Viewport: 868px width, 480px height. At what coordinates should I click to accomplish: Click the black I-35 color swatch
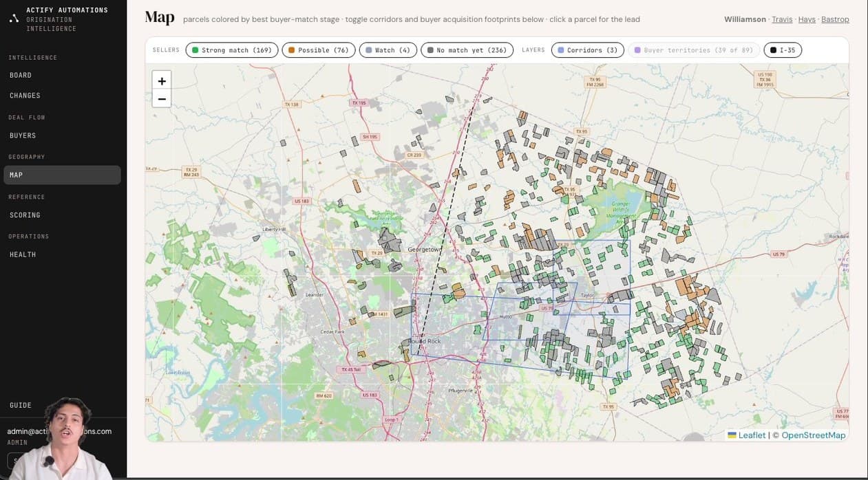coord(774,50)
